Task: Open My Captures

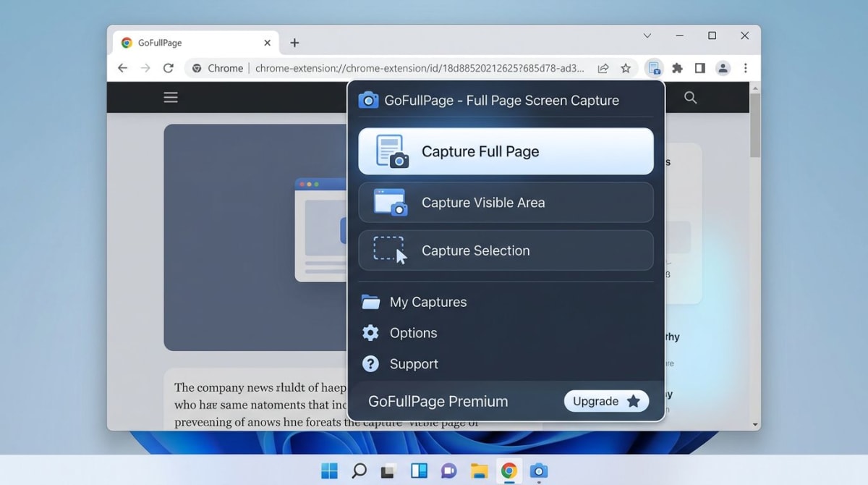Action: (427, 302)
